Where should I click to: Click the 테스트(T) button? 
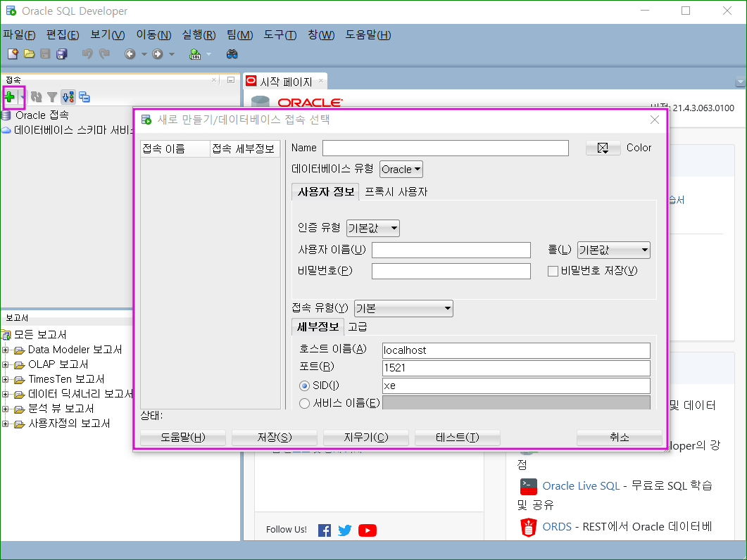coord(458,437)
